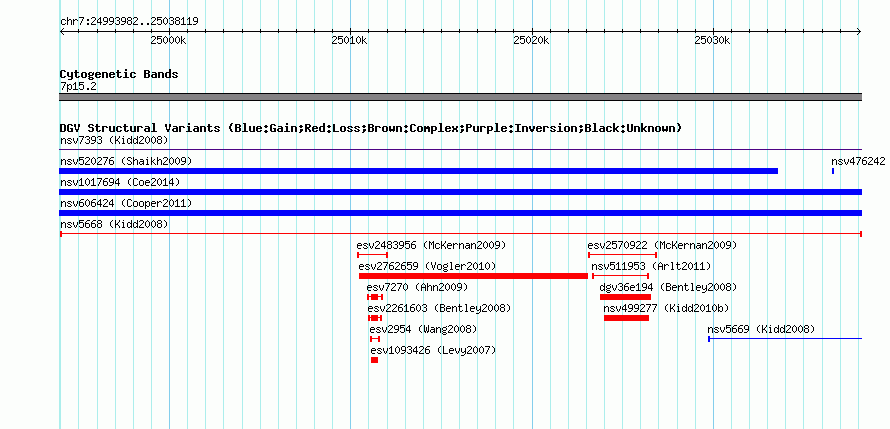
Task: Click the 25020k ruler position label
Action: pos(532,40)
